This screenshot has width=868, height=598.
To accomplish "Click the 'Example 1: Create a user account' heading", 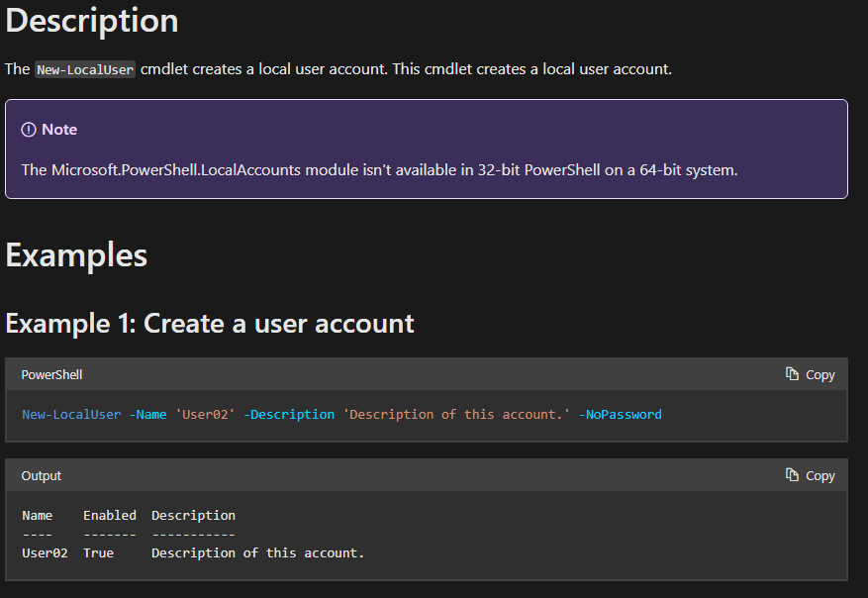I will 210,323.
